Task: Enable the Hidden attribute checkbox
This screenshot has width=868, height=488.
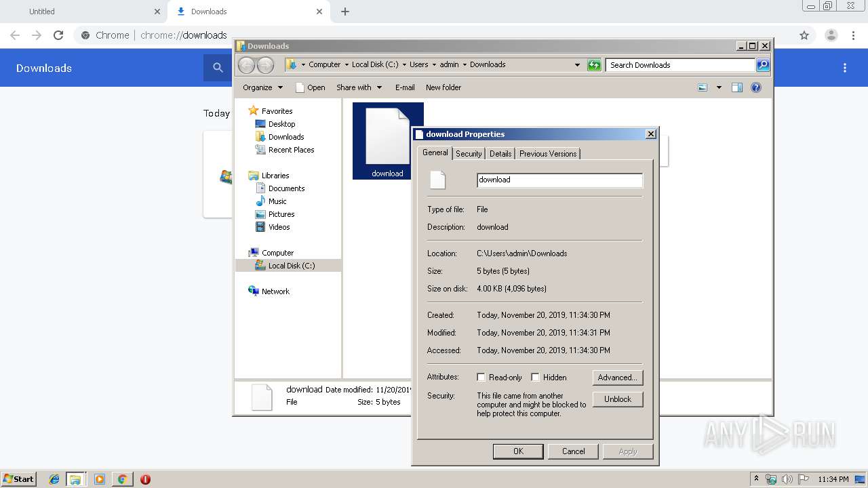Action: point(535,378)
